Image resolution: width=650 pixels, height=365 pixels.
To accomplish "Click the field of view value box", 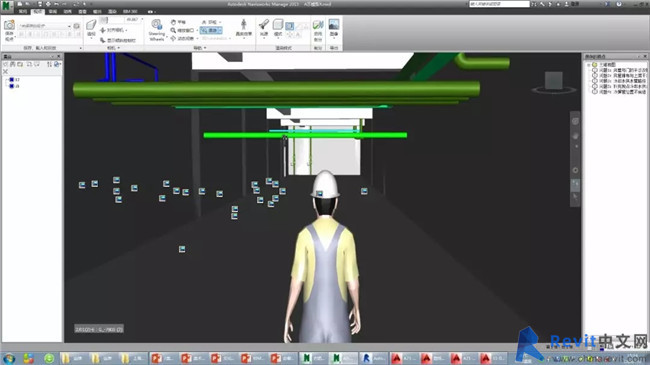I will (x=132, y=19).
